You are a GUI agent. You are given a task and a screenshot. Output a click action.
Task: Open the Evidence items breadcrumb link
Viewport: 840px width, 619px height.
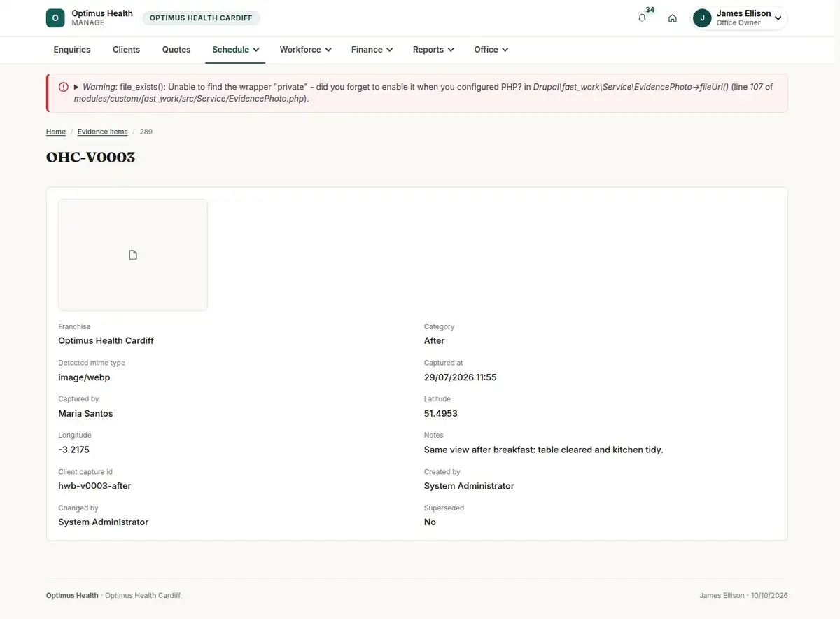pyautogui.click(x=103, y=132)
